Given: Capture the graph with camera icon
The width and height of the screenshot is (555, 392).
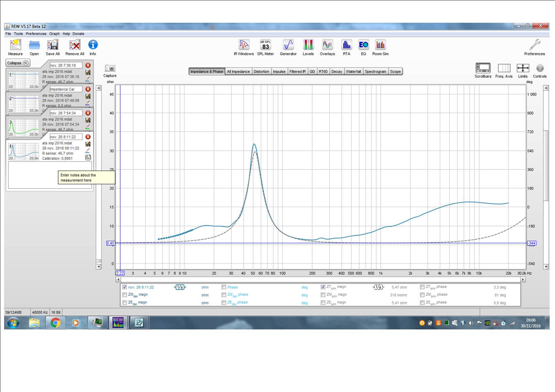Looking at the screenshot, I should (x=110, y=68).
